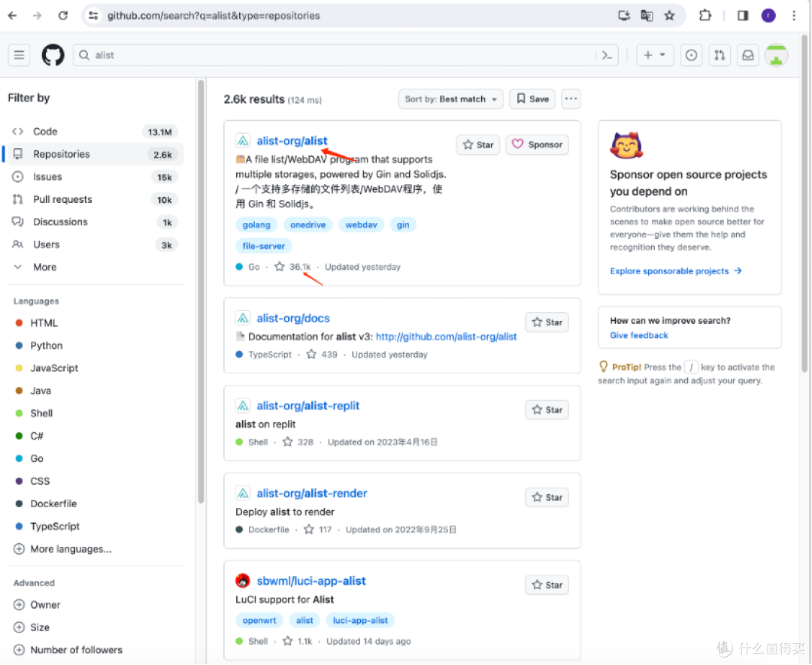
Task: Filter results by Issues
Action: (95, 177)
